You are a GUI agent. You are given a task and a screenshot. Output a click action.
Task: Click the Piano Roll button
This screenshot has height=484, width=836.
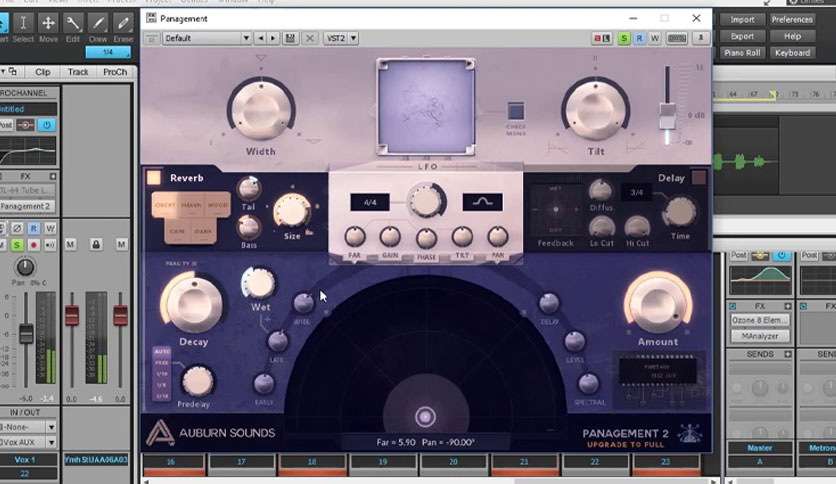click(x=742, y=53)
